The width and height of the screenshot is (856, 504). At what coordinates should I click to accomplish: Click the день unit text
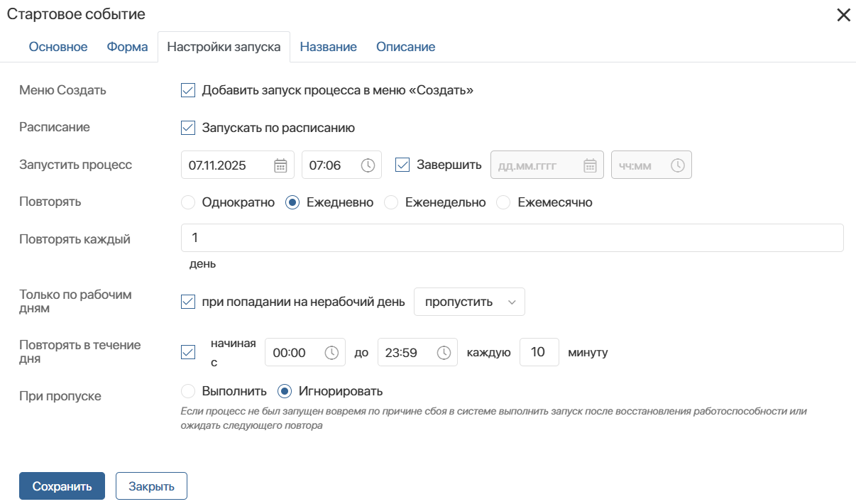[202, 264]
